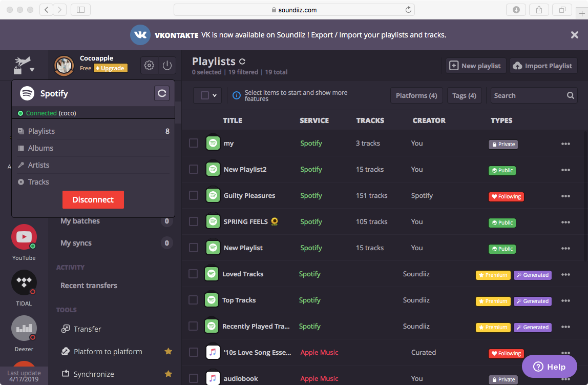Open My batches
The height and width of the screenshot is (385, 588).
click(x=80, y=220)
